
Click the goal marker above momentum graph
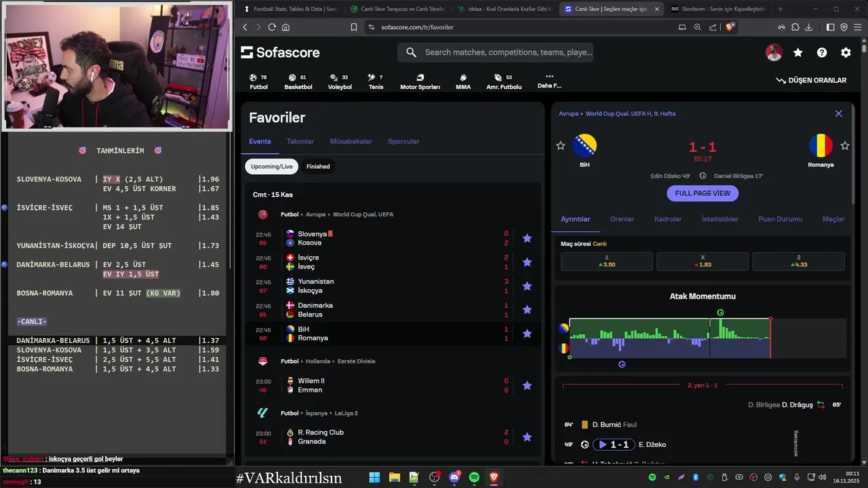coord(720,313)
